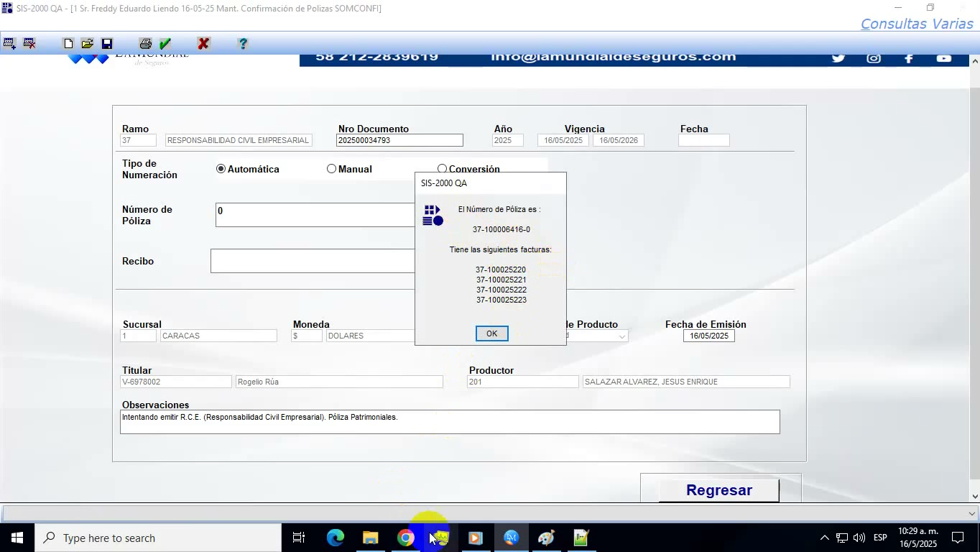Image resolution: width=980 pixels, height=552 pixels.
Task: Expand the status bar dropdown arrow
Action: [972, 514]
